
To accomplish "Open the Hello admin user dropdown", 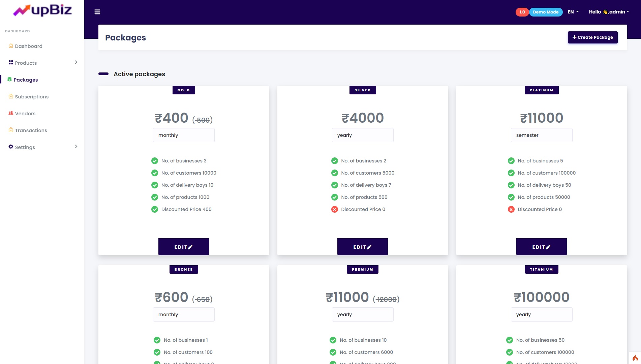I will [x=609, y=12].
